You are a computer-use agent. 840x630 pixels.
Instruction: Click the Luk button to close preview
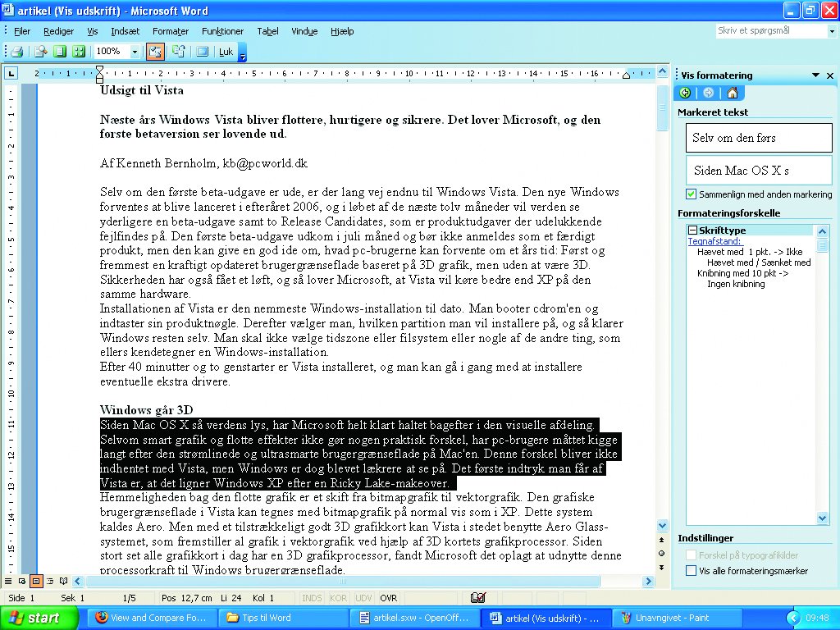pos(226,52)
